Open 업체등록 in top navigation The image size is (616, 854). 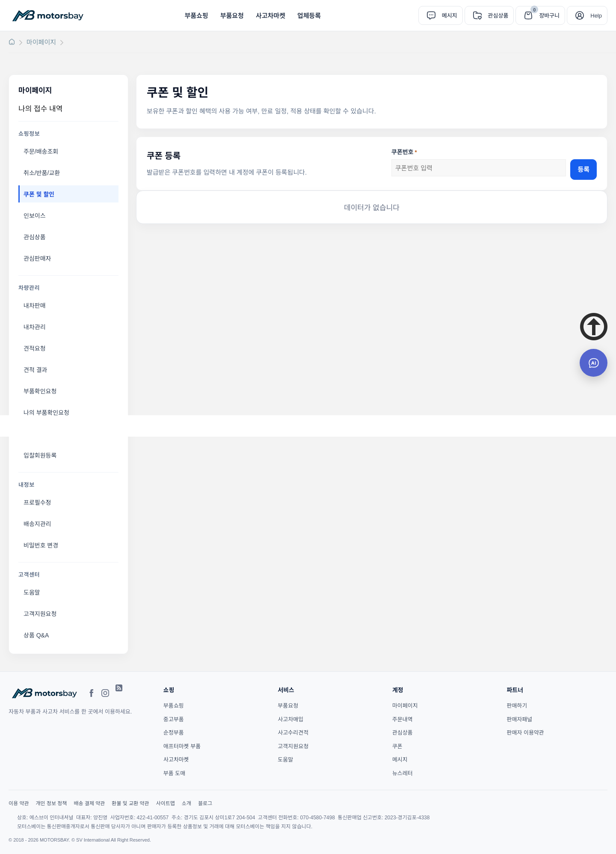[309, 15]
